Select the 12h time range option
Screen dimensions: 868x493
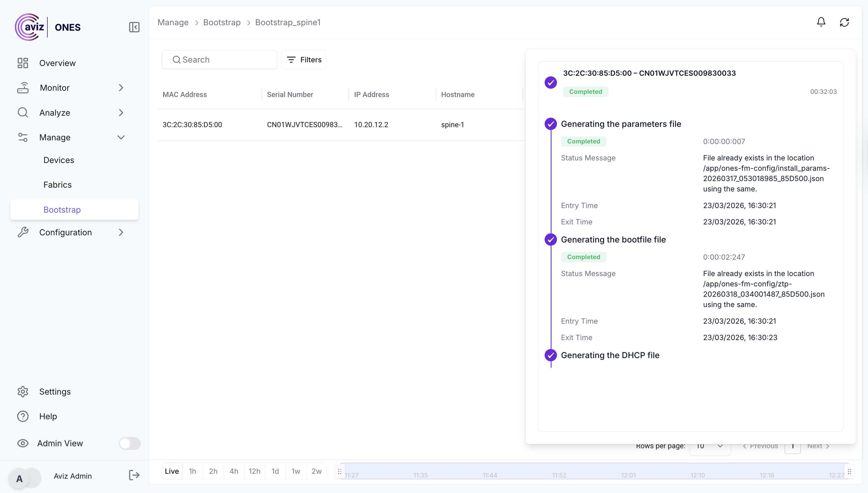[254, 471]
